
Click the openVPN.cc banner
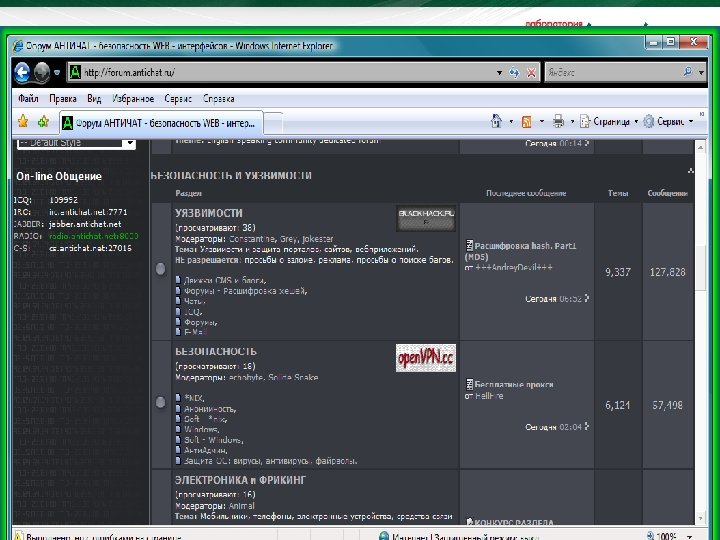(426, 358)
